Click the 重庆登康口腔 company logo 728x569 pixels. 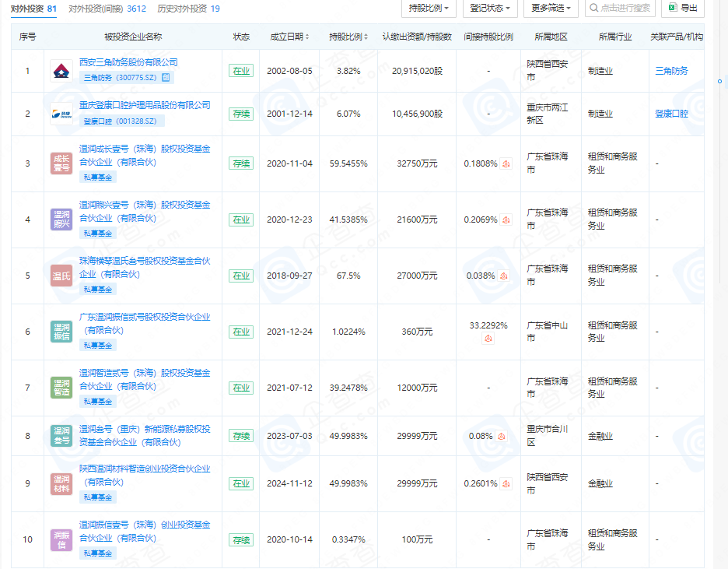point(61,114)
